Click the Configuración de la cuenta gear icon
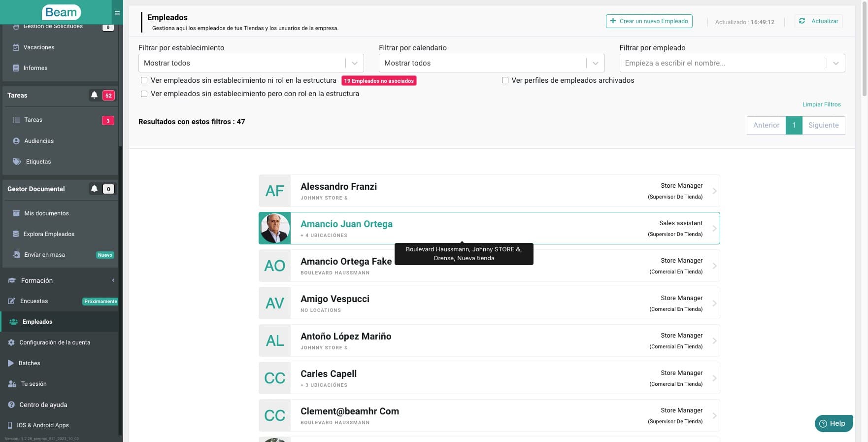The height and width of the screenshot is (442, 868). point(11,342)
